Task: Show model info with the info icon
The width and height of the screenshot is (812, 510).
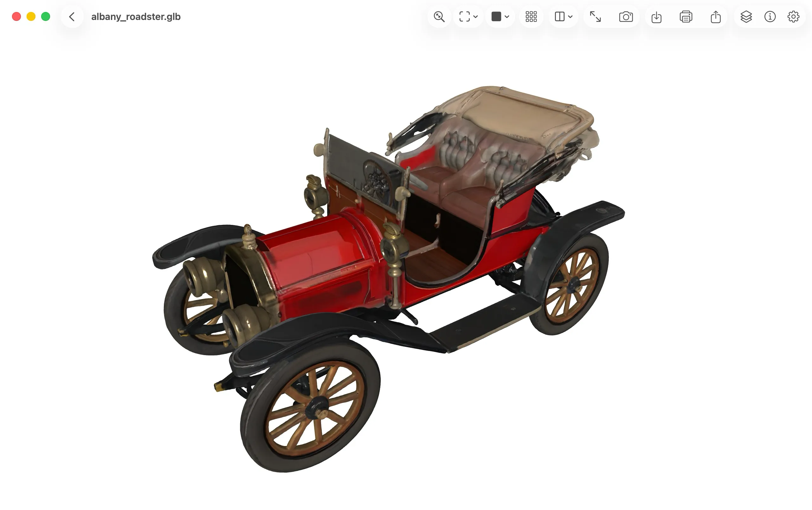Action: 770,16
